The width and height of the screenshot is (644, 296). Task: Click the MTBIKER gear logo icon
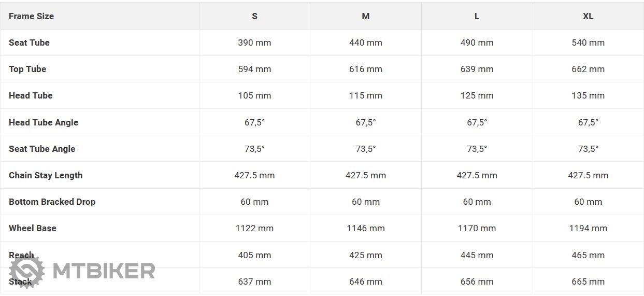tap(26, 272)
